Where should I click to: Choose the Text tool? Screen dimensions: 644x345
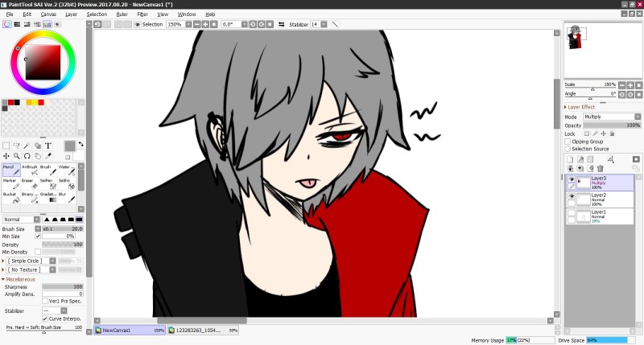pos(48,146)
